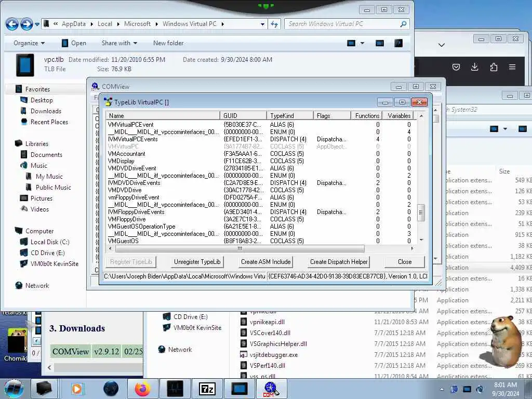Image resolution: width=532 pixels, height=399 pixels.
Task: Open vpnikeapi.dll in background Explorer
Action: (x=267, y=322)
